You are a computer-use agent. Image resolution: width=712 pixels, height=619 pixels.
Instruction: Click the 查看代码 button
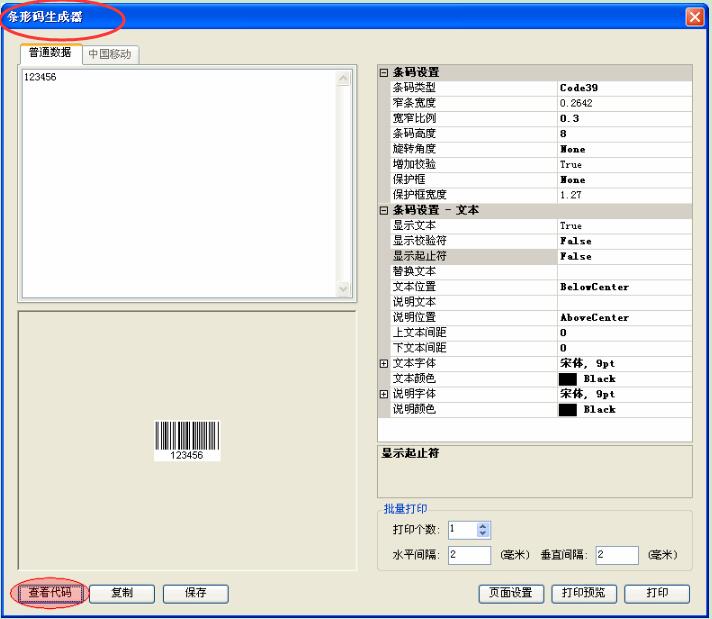coord(50,593)
